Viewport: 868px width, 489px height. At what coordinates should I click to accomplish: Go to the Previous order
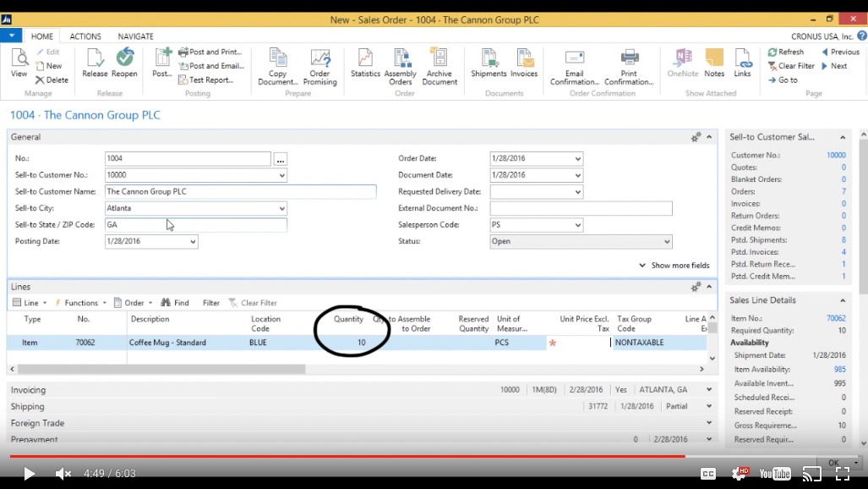click(840, 52)
